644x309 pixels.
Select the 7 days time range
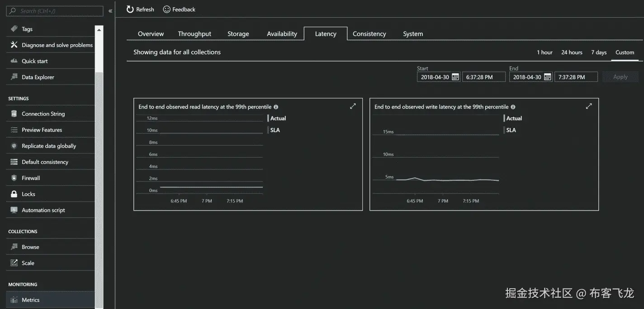[x=599, y=52]
